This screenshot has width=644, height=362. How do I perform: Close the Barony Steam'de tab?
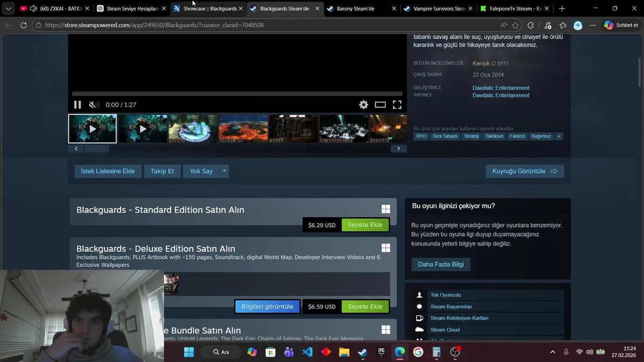click(x=394, y=9)
